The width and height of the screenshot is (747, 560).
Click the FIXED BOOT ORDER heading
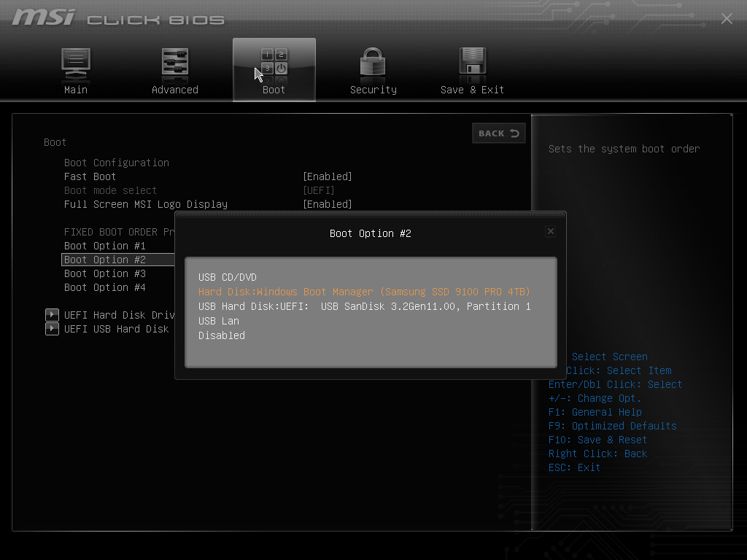click(x=120, y=232)
